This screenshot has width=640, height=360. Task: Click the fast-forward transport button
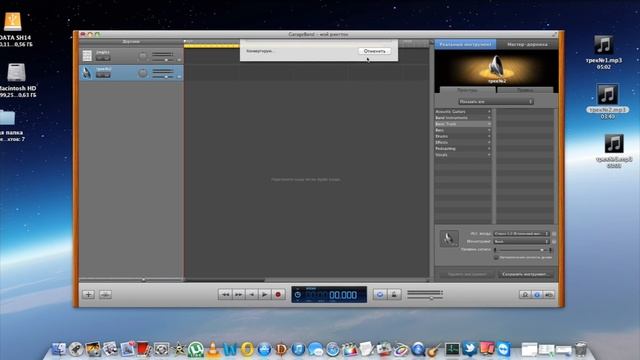pyautogui.click(x=238, y=294)
